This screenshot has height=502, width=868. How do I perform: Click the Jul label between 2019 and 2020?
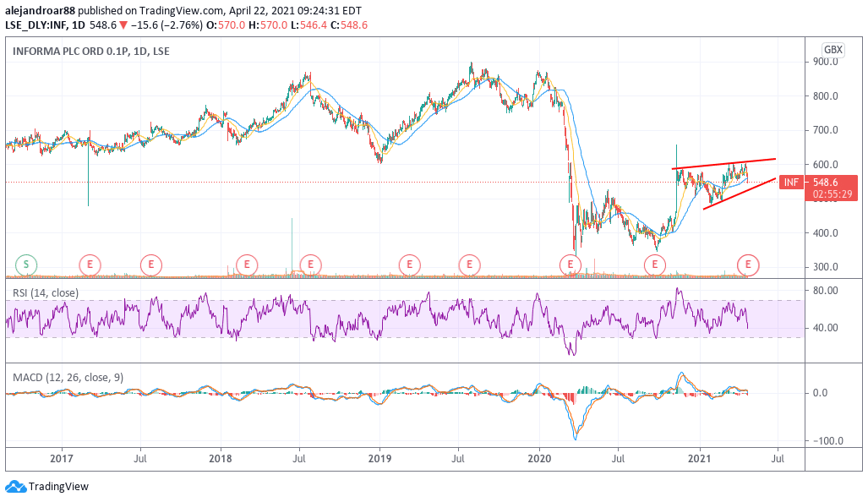(458, 459)
